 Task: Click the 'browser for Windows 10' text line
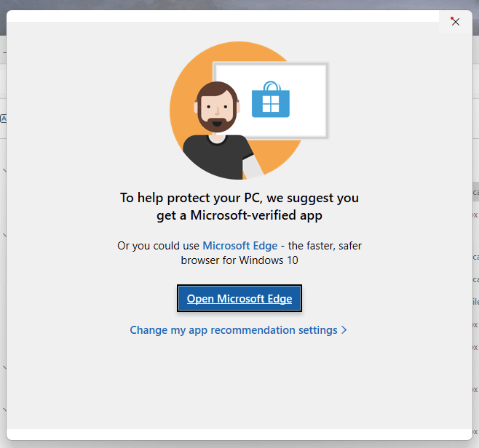click(x=239, y=260)
